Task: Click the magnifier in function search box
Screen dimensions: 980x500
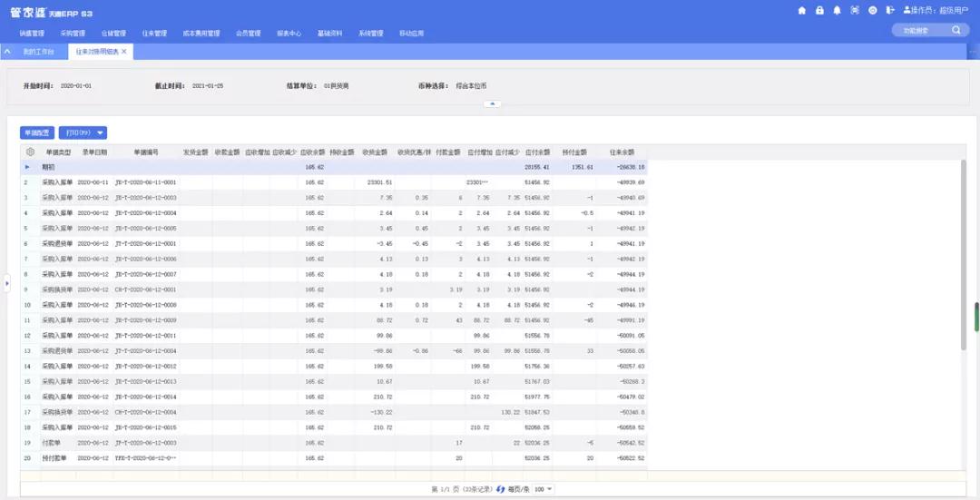Action: (955, 30)
